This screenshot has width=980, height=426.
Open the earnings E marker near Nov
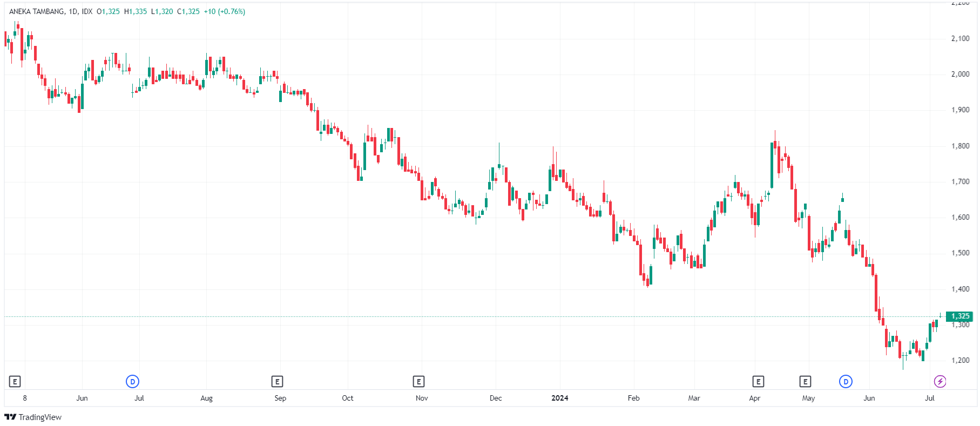[x=418, y=382]
